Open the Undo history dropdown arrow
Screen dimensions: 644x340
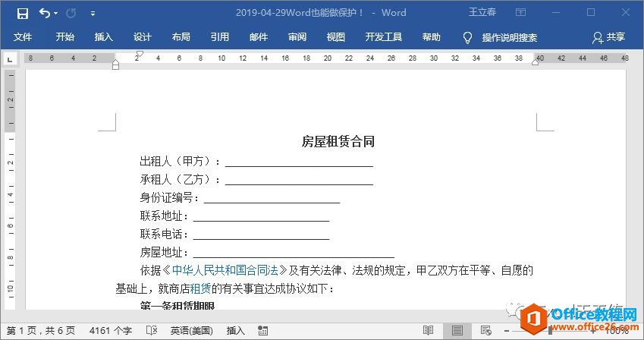55,14
